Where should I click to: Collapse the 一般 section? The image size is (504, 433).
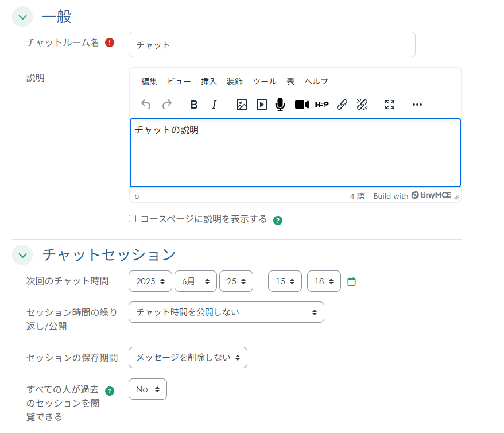[x=22, y=17]
